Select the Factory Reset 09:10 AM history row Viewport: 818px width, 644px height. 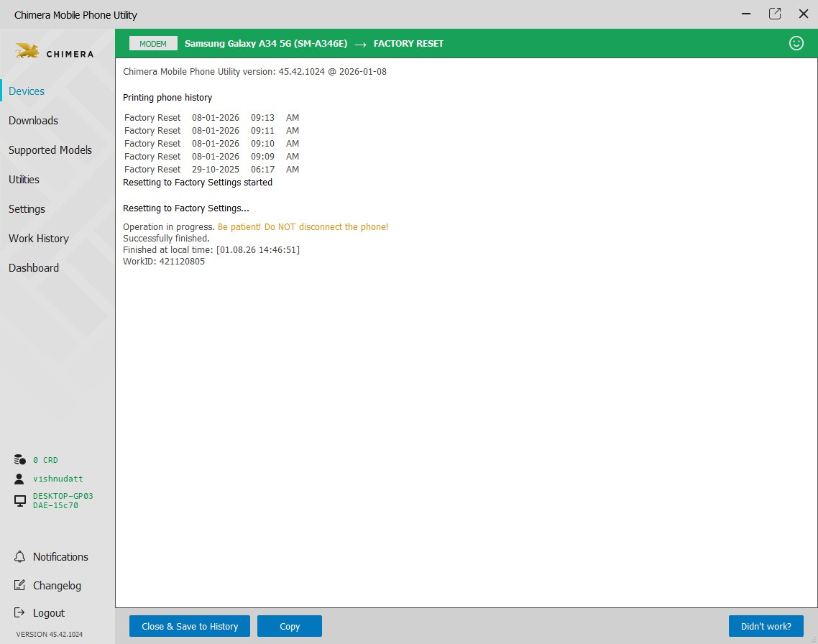pos(211,144)
